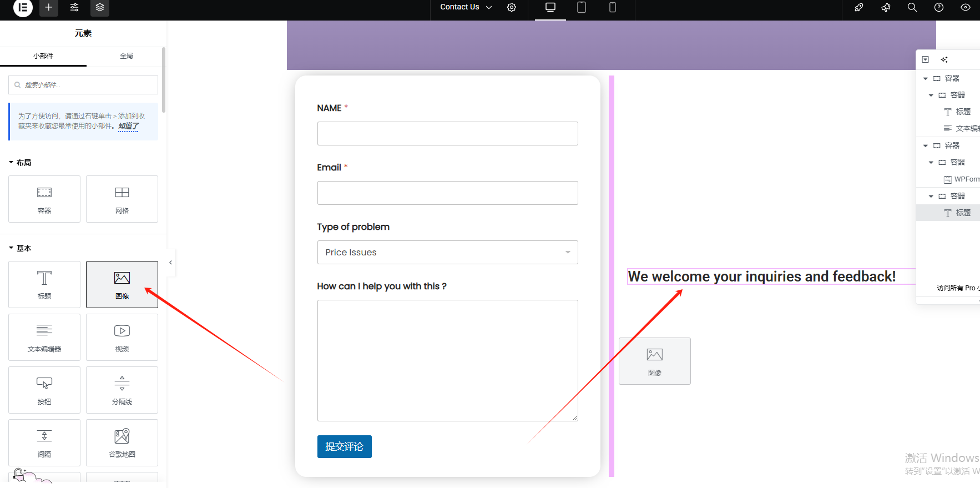
Task: Toggle preview mode with eye icon
Action: pyautogui.click(x=965, y=8)
